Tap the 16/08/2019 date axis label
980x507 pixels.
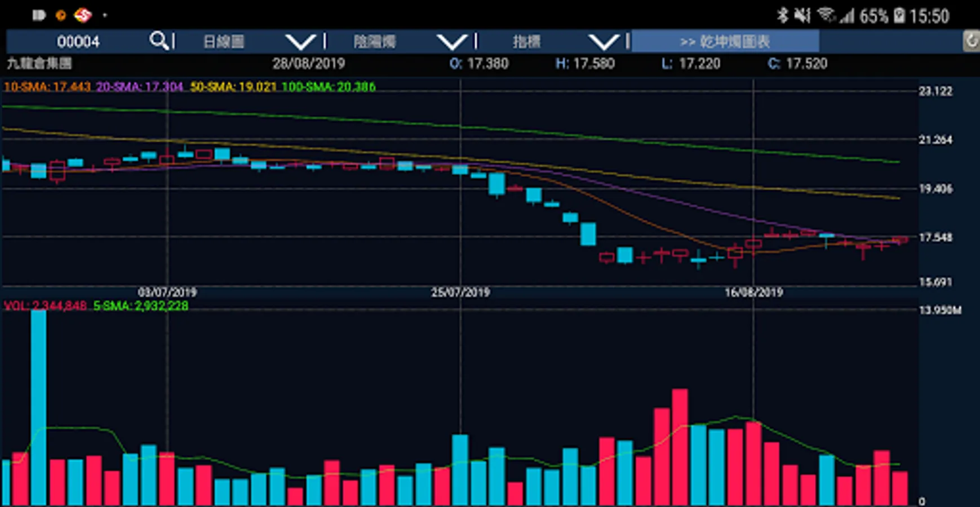click(753, 292)
